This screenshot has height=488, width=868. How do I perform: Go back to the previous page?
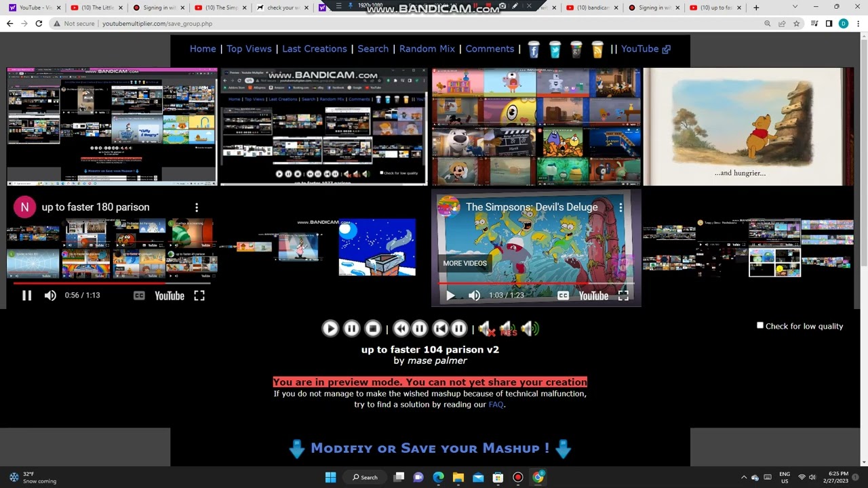(x=9, y=23)
